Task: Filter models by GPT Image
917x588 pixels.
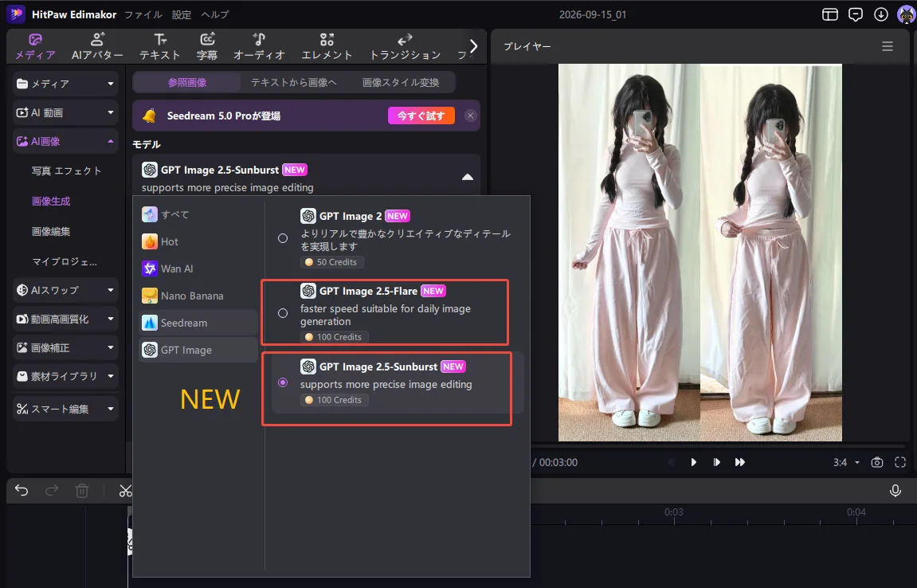Action: point(198,350)
